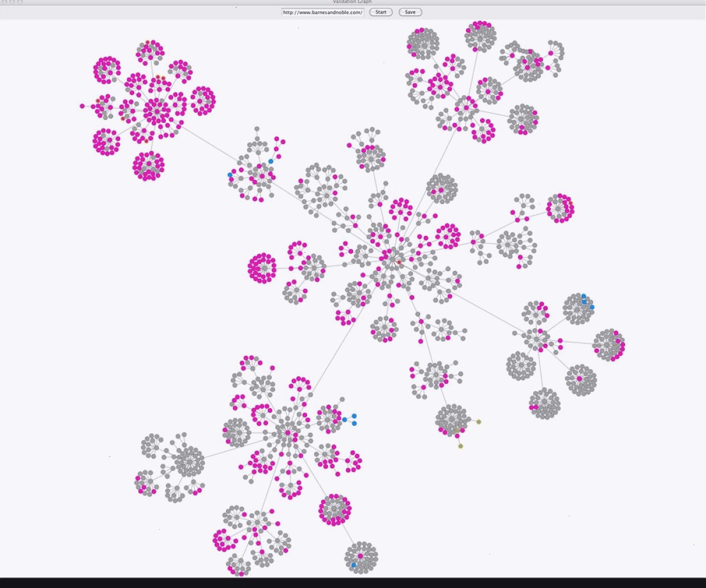Select the lone blue node in bottommost cluster
706x588 pixels.
pyautogui.click(x=354, y=565)
